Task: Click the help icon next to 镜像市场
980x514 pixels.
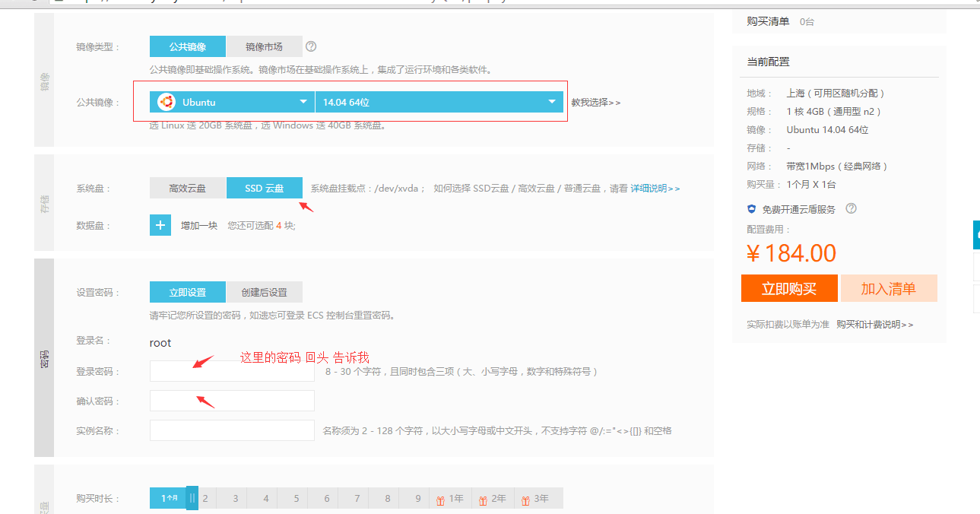Action: click(x=311, y=47)
